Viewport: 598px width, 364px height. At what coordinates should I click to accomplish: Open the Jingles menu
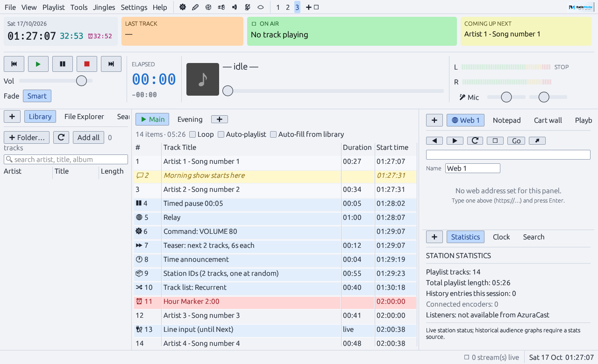click(104, 7)
